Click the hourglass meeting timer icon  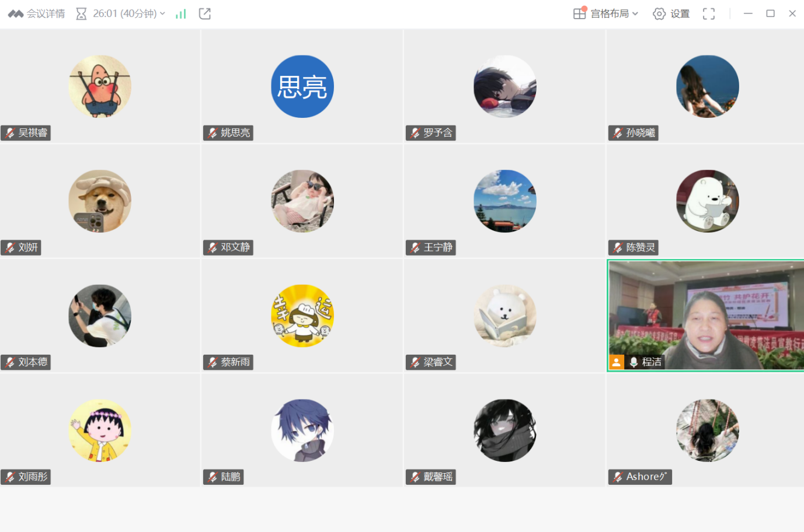pyautogui.click(x=81, y=13)
